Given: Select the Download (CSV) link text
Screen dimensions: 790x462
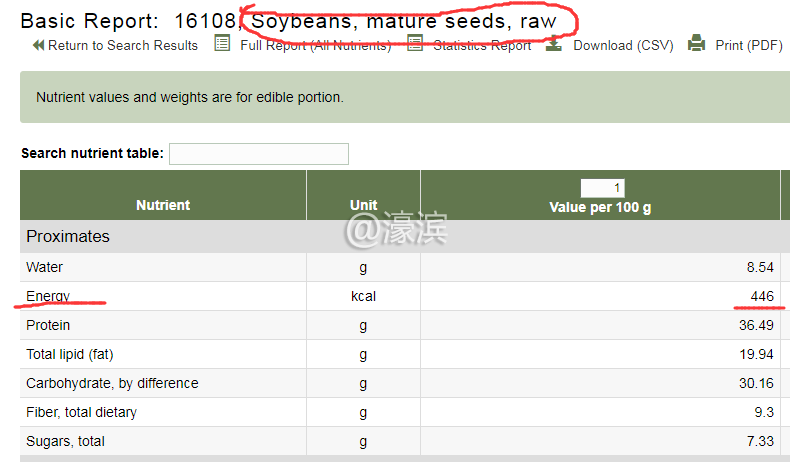Looking at the screenshot, I should tap(623, 45).
